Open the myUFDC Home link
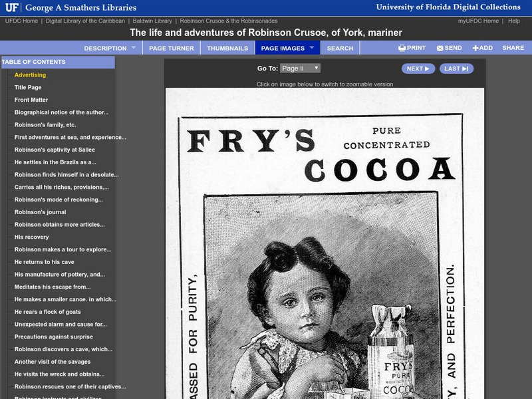Viewport: 532px width, 399px height. click(478, 21)
